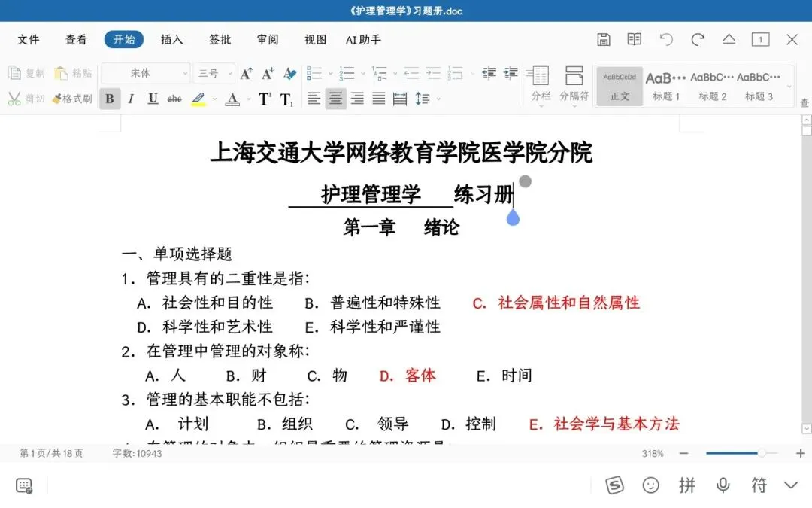Image resolution: width=812 pixels, height=508 pixels.
Task: Open the font name dropdown (宋体)
Action: tap(146, 74)
